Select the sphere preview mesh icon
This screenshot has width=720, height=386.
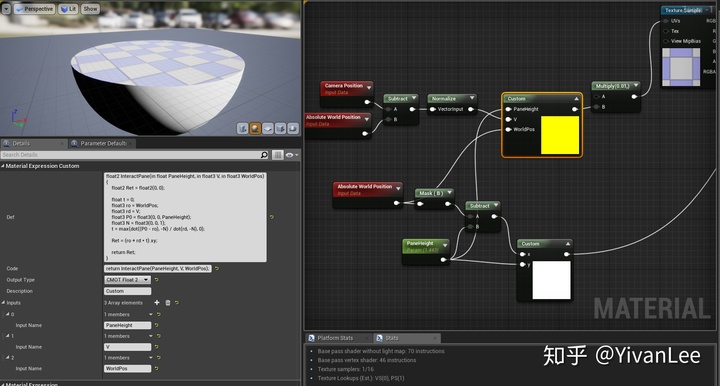(255, 129)
